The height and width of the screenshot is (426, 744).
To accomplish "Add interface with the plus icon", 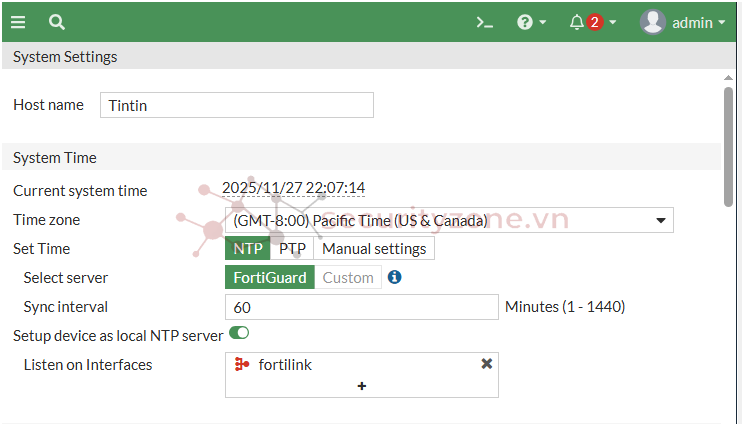I will (x=361, y=385).
